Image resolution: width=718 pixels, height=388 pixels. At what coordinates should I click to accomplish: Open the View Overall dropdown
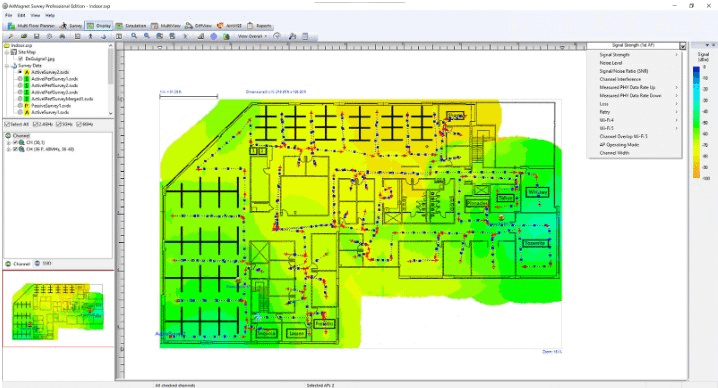pyautogui.click(x=252, y=36)
